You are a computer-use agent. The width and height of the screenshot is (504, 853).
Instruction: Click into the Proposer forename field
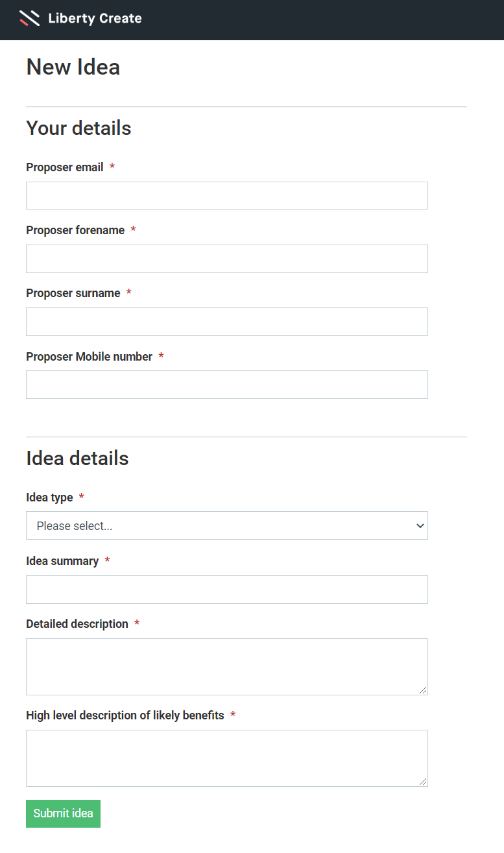click(226, 258)
